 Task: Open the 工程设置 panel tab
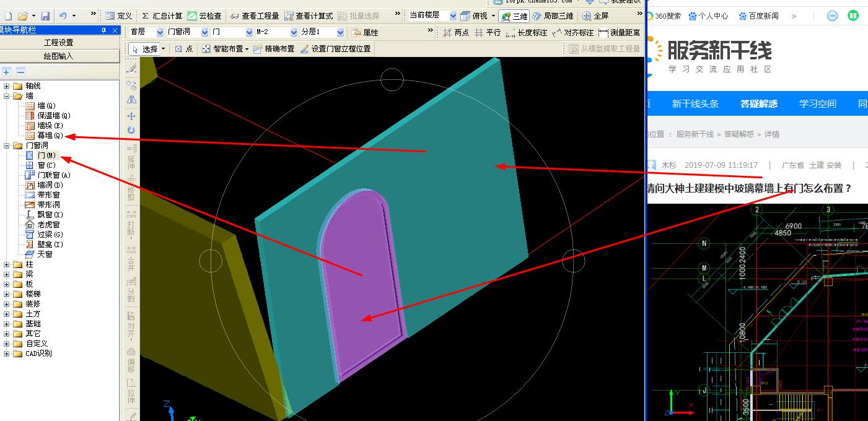click(59, 43)
